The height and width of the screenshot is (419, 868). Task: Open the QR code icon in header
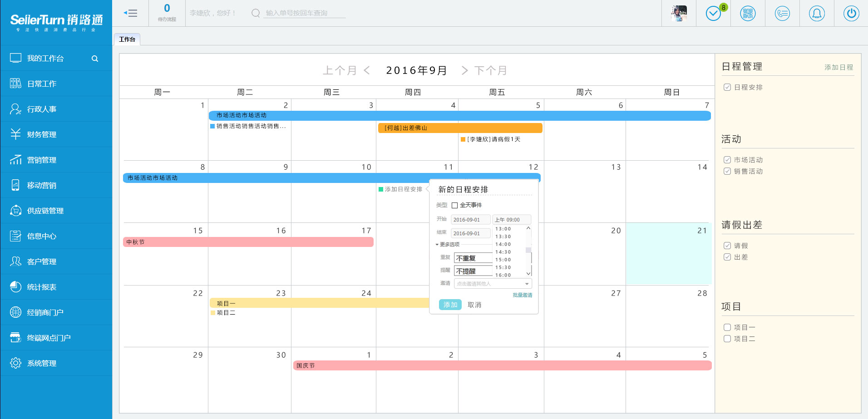tap(748, 13)
